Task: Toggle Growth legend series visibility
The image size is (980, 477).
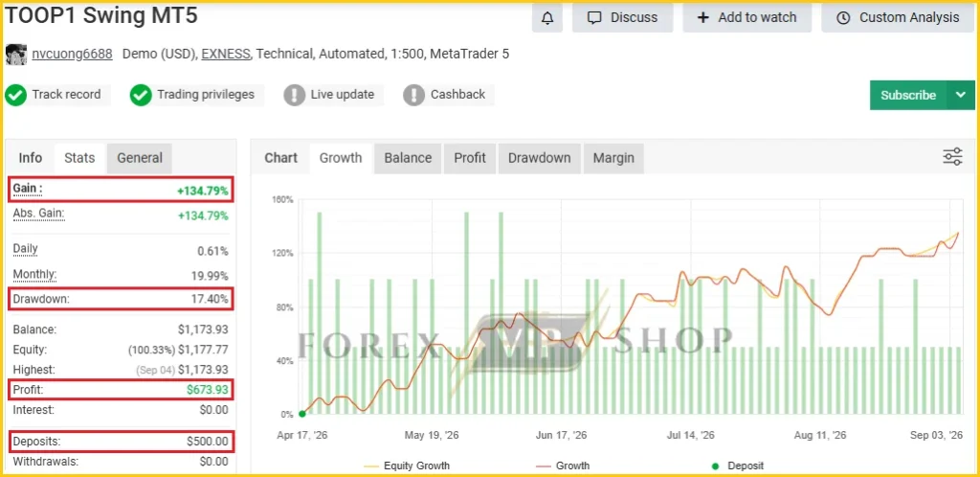Action: point(563,466)
